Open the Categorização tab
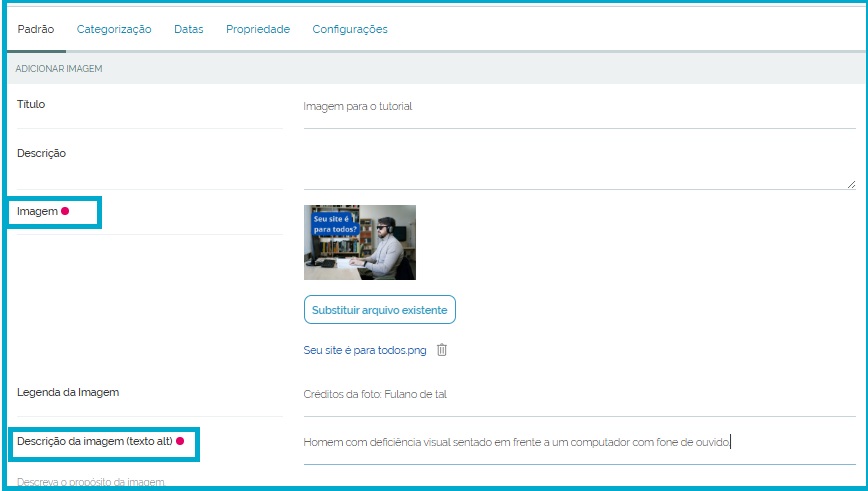This screenshot has height=491, width=868. click(114, 29)
